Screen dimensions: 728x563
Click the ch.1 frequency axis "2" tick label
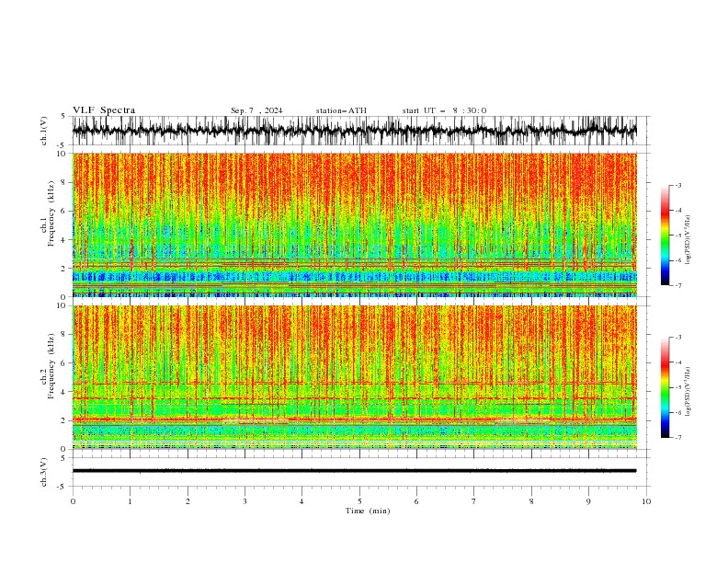64,268
